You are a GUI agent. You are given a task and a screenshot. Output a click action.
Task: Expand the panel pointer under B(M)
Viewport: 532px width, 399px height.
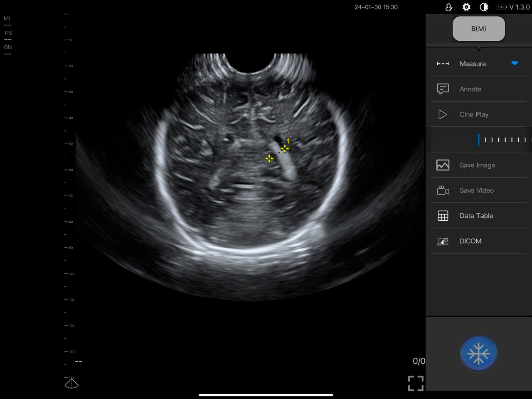pos(479,49)
